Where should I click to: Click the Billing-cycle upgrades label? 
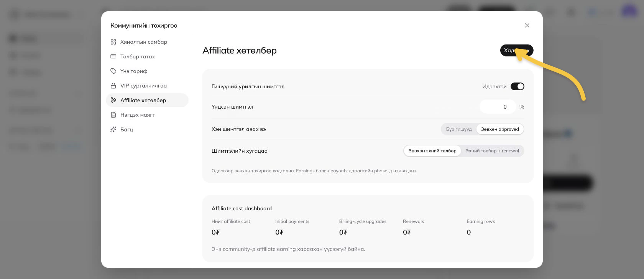coord(363,221)
